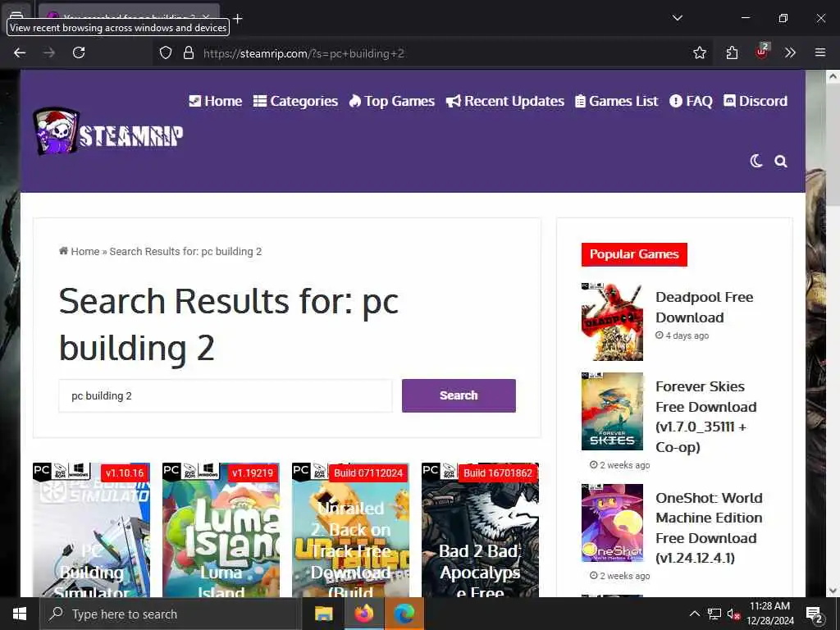
Task: Open PC Building Simulator result thumbnail
Action: (91, 530)
